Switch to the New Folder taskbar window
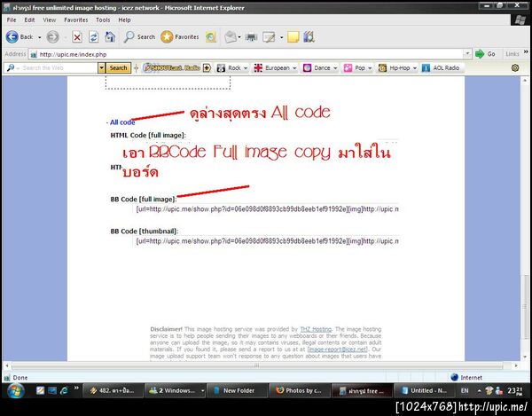 236,390
